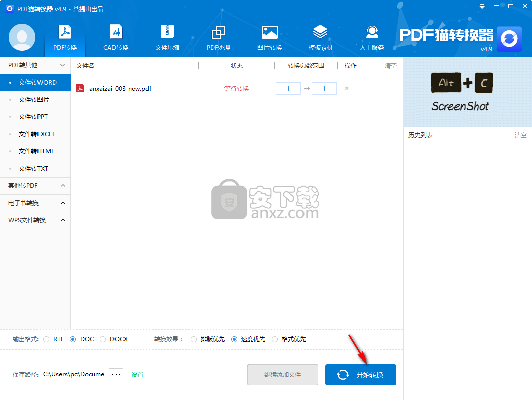Minimize the PDF猫转换器 window
This screenshot has height=400, width=532.
[497, 6]
